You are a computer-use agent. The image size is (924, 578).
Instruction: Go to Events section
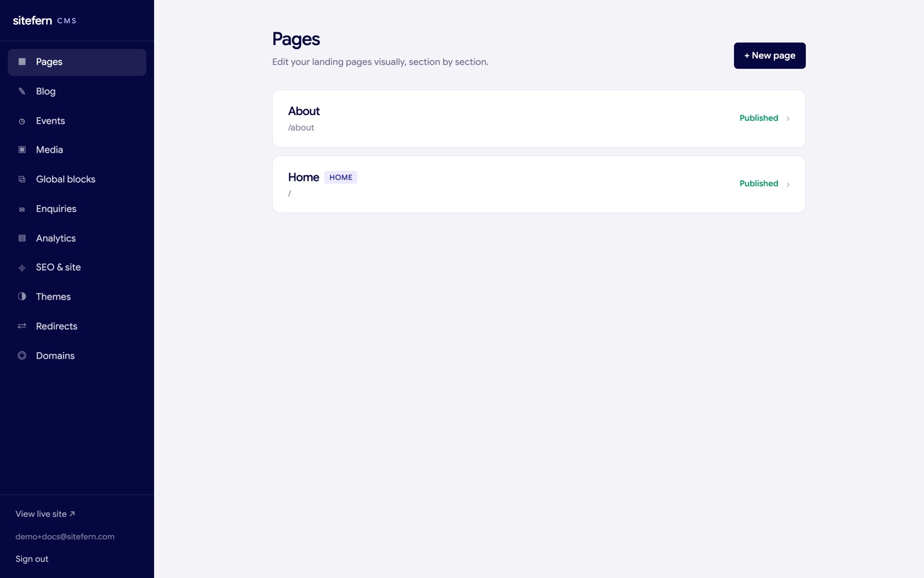click(77, 121)
